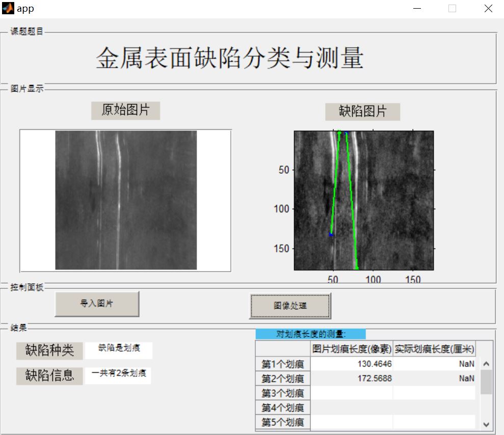Click the 图像处理 image processing button
This screenshot has width=504, height=435.
point(290,306)
